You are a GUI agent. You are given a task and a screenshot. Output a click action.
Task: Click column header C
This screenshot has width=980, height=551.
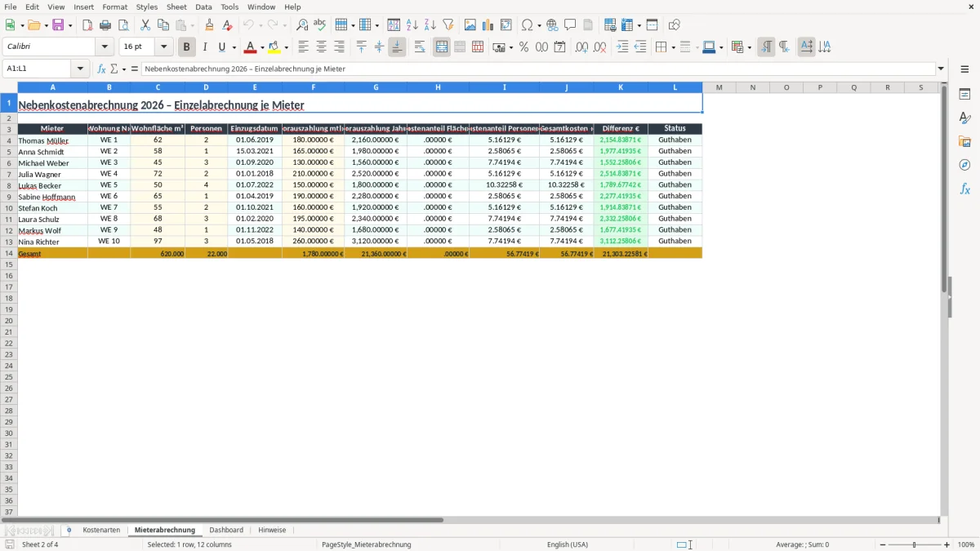(x=158, y=87)
